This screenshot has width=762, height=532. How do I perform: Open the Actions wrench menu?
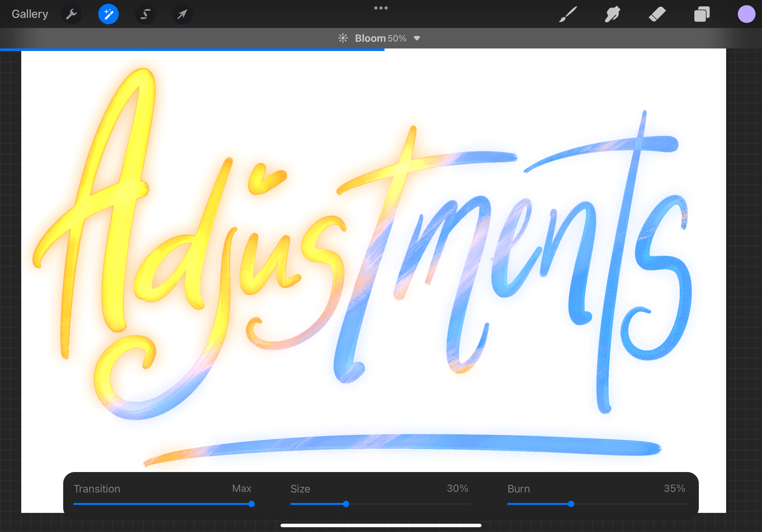[71, 14]
